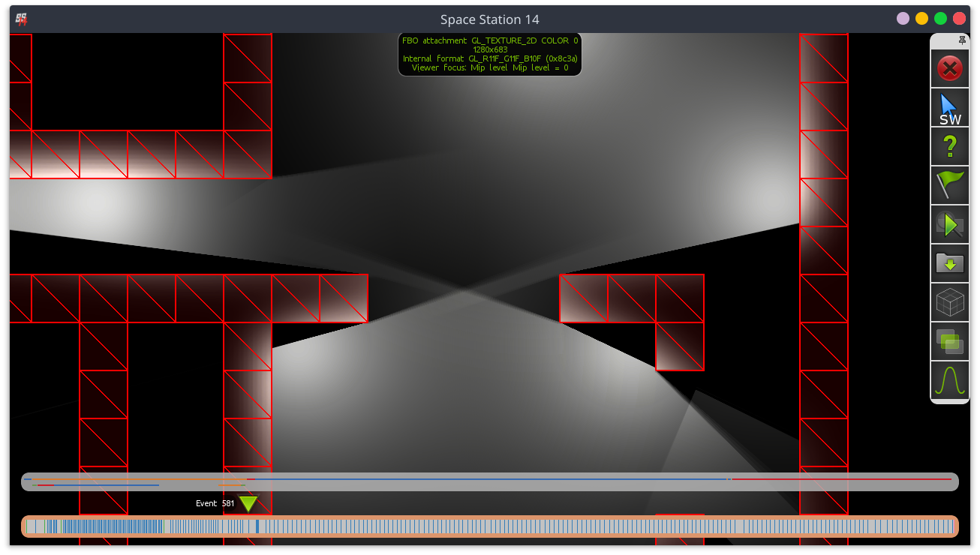Select the SW cursor pointer tool
Screen dimensions: 980x555
[949, 109]
